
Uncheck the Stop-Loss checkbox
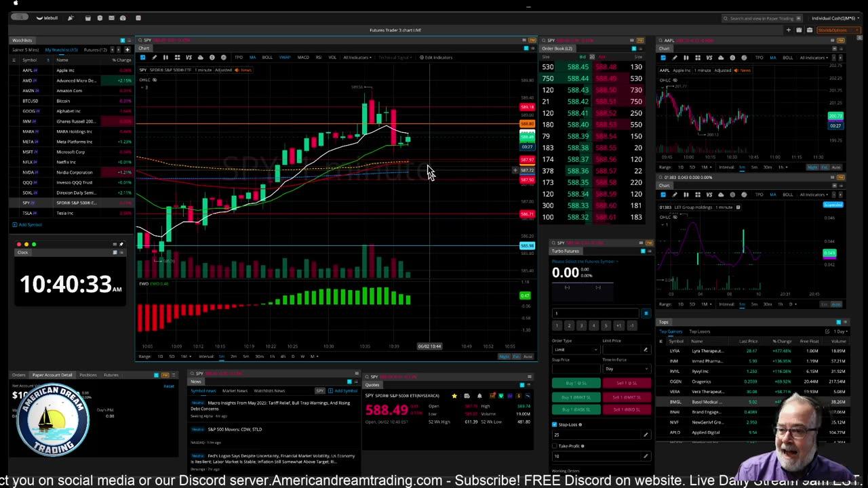(x=555, y=425)
